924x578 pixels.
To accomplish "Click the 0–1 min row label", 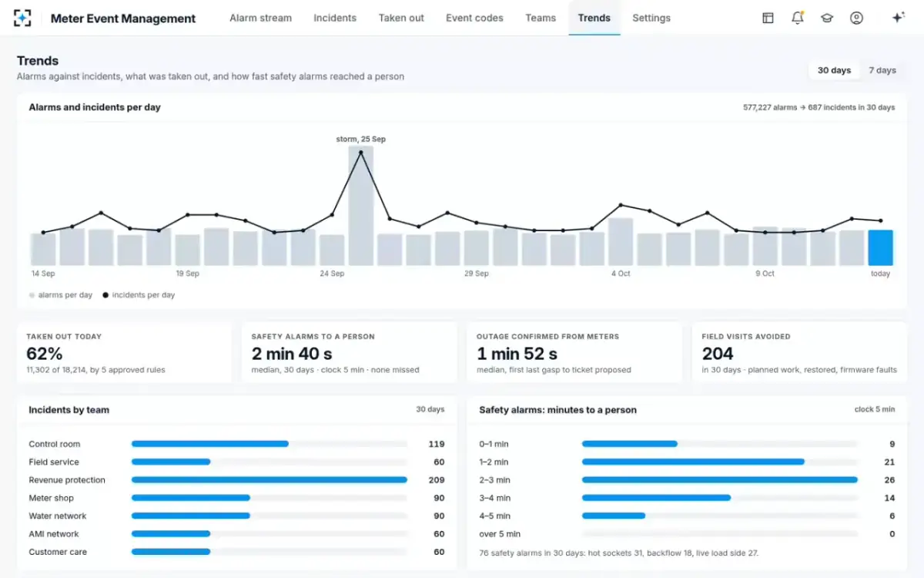I will tap(494, 444).
